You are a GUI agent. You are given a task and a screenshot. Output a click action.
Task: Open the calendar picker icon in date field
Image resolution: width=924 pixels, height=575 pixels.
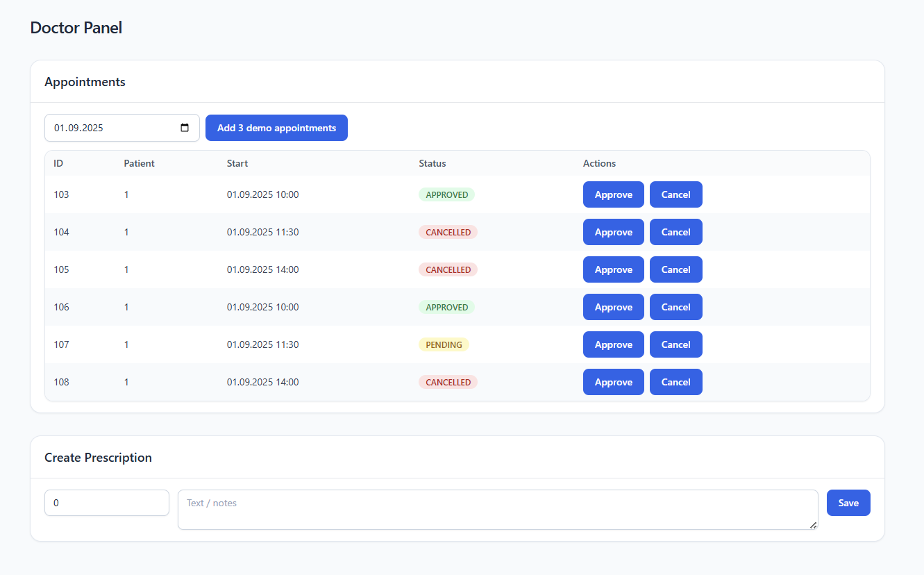(x=185, y=128)
